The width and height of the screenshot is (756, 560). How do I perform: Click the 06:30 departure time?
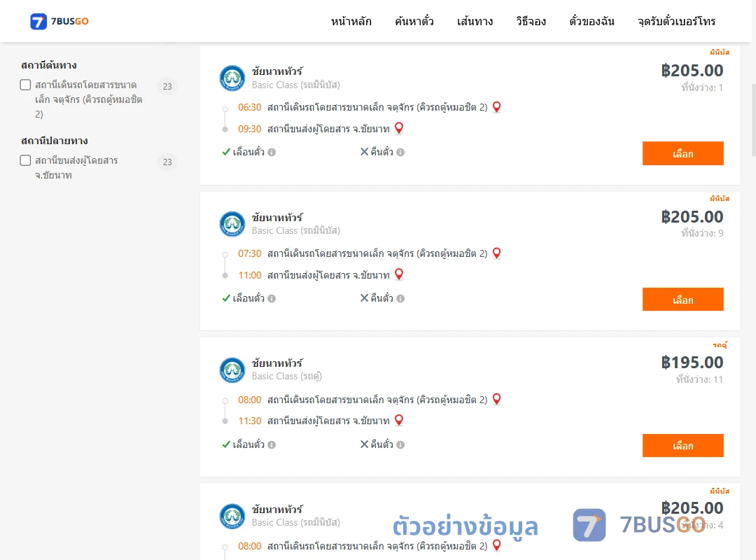coord(250,108)
